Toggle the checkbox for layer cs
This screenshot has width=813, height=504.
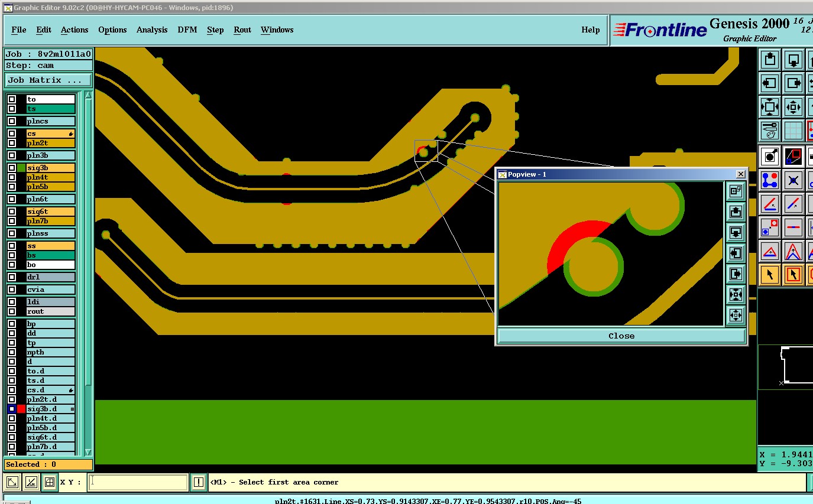coord(12,134)
